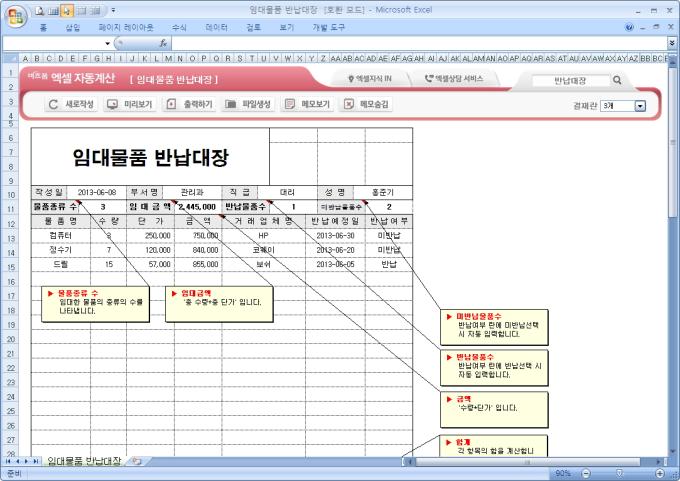Open the 페이지 레이아웃 ribbon tab

(x=126, y=28)
